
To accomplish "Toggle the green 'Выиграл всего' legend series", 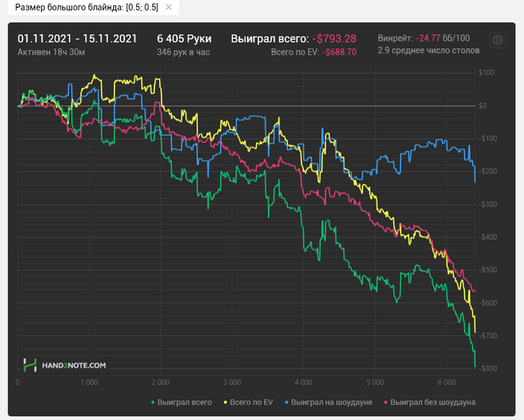I will click(x=181, y=402).
